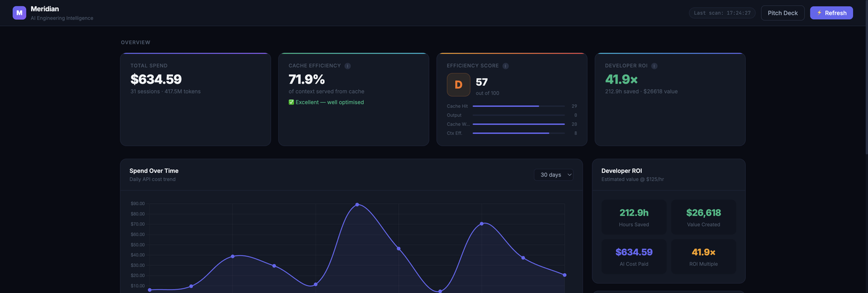Screen dimensions: 868x293
Task: Click the Refresh button
Action: click(831, 13)
